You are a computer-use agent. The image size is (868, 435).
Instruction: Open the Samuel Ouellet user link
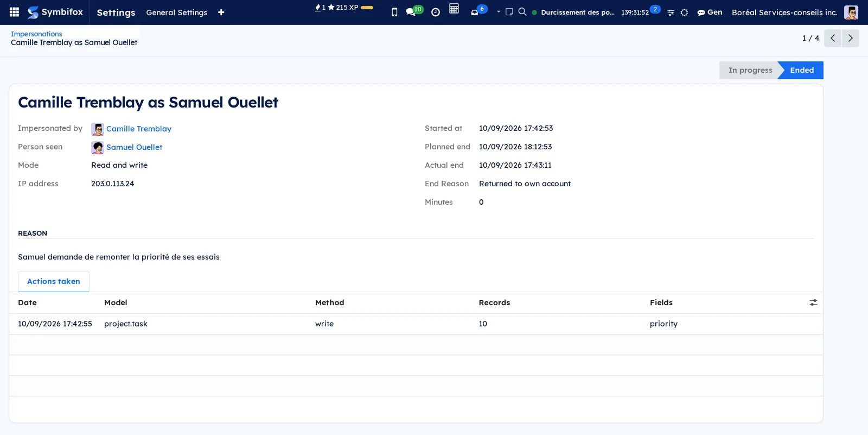tap(134, 147)
